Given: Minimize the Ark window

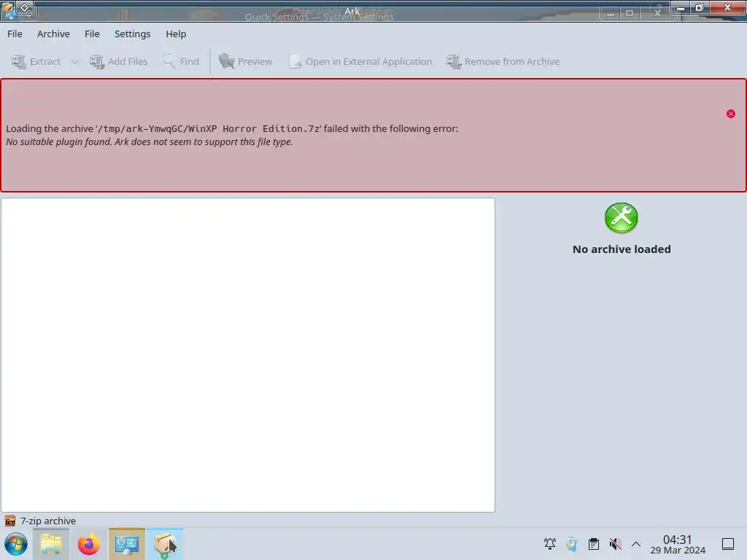Looking at the screenshot, I should [x=681, y=7].
